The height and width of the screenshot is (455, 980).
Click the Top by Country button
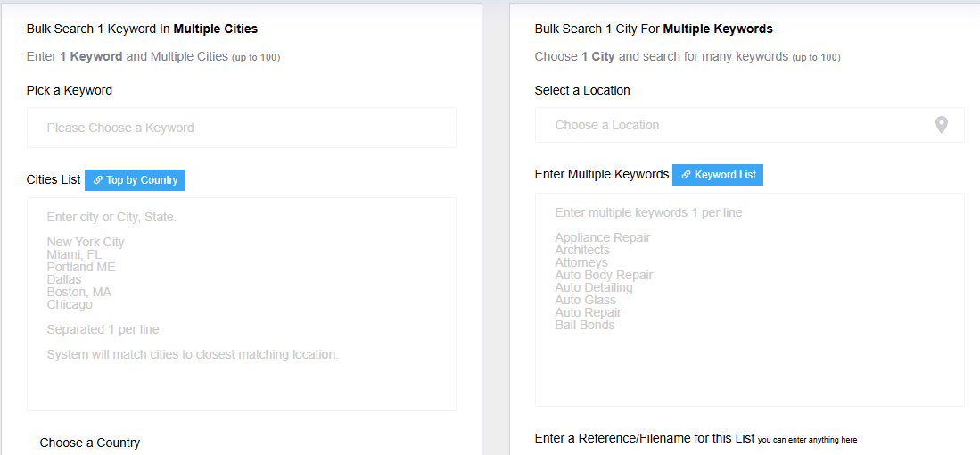click(x=135, y=180)
